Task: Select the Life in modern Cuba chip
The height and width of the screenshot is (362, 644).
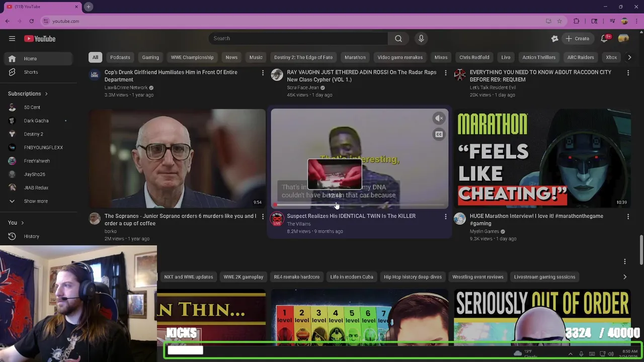Action: pyautogui.click(x=352, y=277)
